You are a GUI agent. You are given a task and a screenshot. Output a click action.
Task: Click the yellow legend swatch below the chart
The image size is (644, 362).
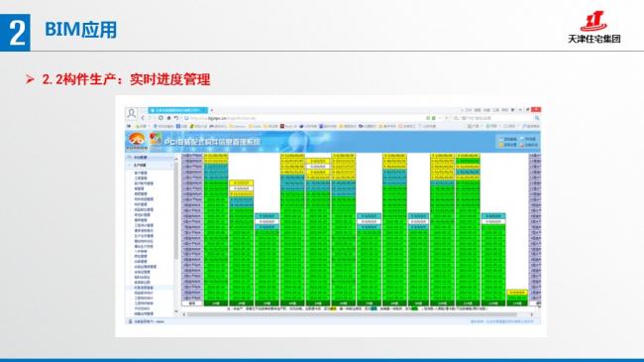pos(333,308)
